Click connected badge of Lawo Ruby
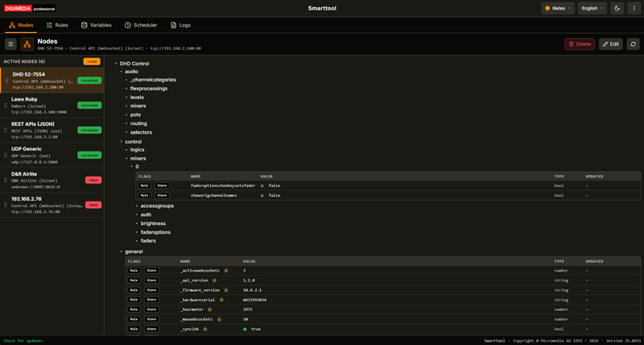 coord(89,106)
